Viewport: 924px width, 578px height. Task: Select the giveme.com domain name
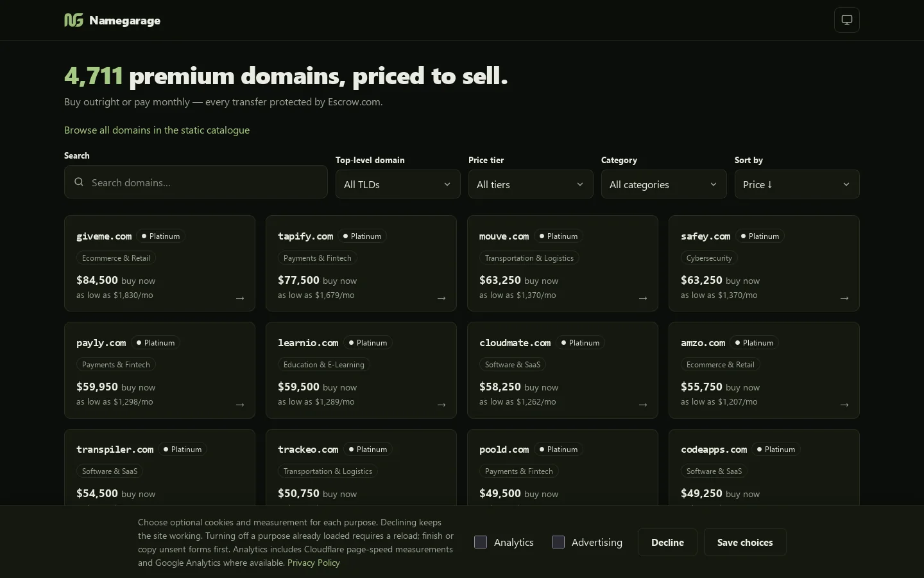pos(104,236)
